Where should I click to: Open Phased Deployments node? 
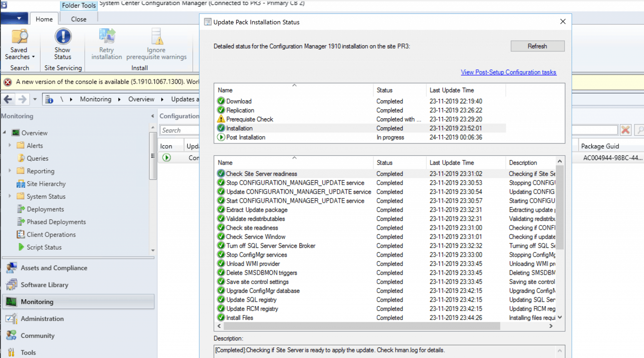(x=56, y=222)
